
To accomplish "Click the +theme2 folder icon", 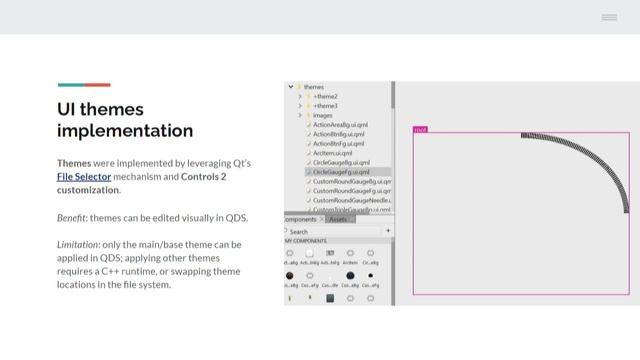I will (x=309, y=96).
